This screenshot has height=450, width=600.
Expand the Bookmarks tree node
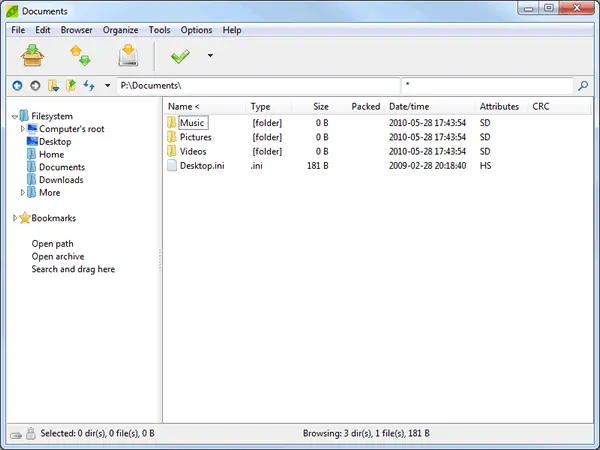tap(15, 218)
